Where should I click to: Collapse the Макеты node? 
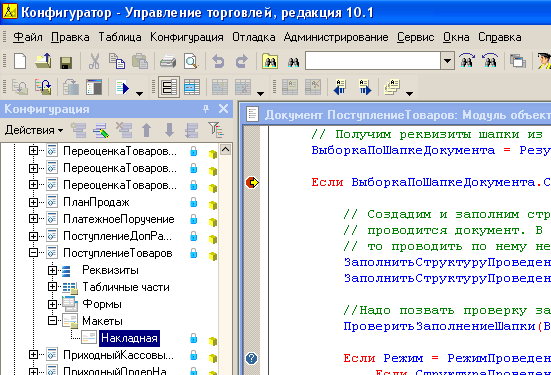pos(52,321)
